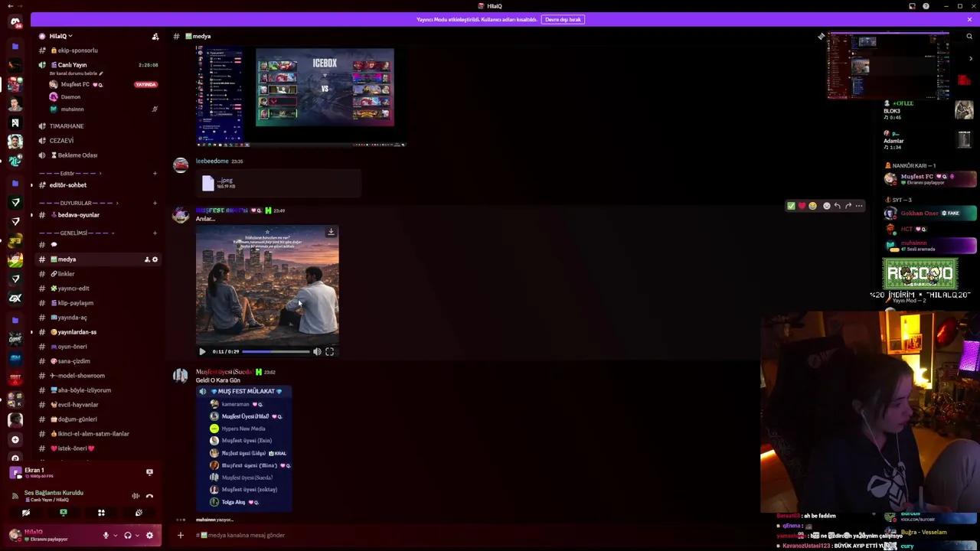Toggle noise suppression waveform icon

[136, 496]
